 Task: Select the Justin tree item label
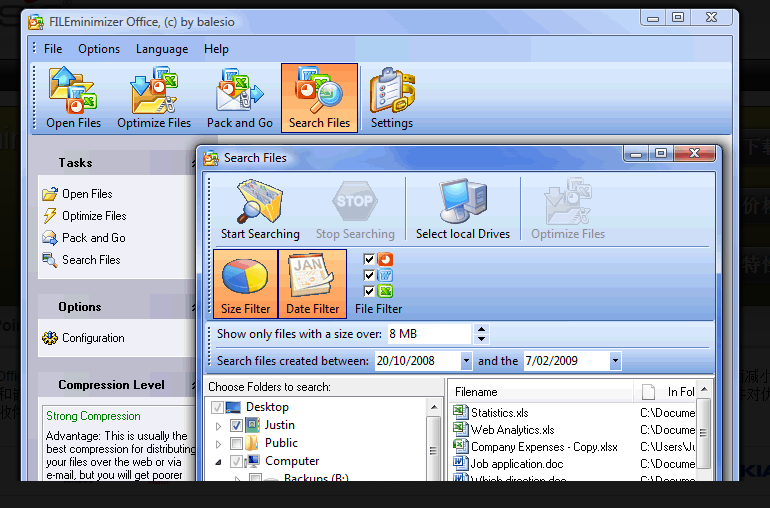tap(279, 425)
